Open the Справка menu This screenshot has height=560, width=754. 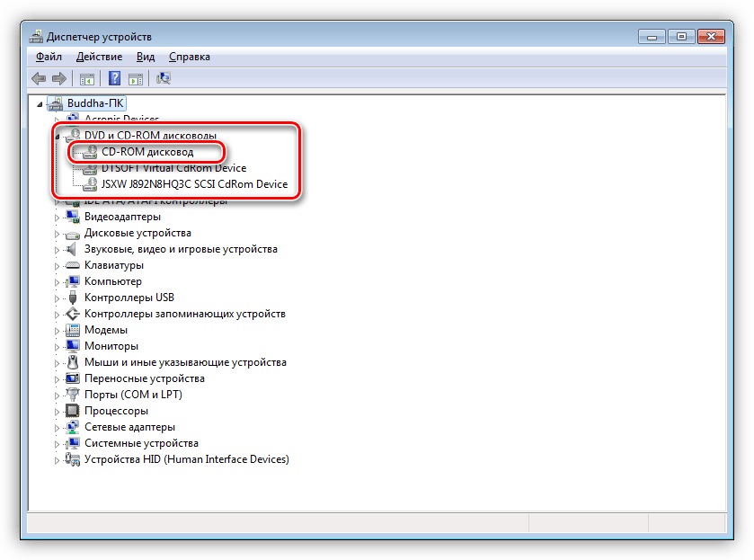[189, 57]
